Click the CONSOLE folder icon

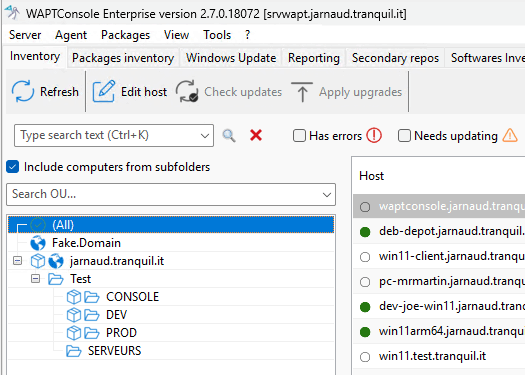coord(92,297)
